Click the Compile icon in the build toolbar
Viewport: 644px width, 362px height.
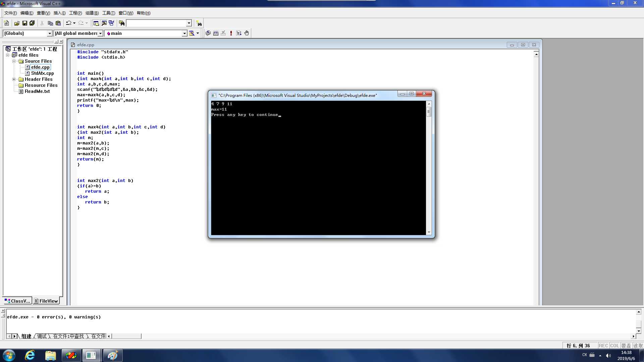[208, 33]
